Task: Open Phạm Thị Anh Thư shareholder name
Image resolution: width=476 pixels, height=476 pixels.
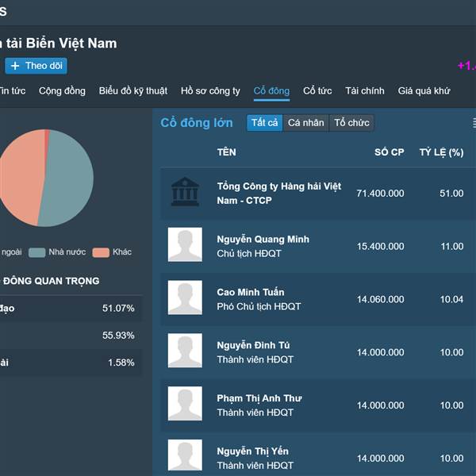Action: tap(259, 398)
